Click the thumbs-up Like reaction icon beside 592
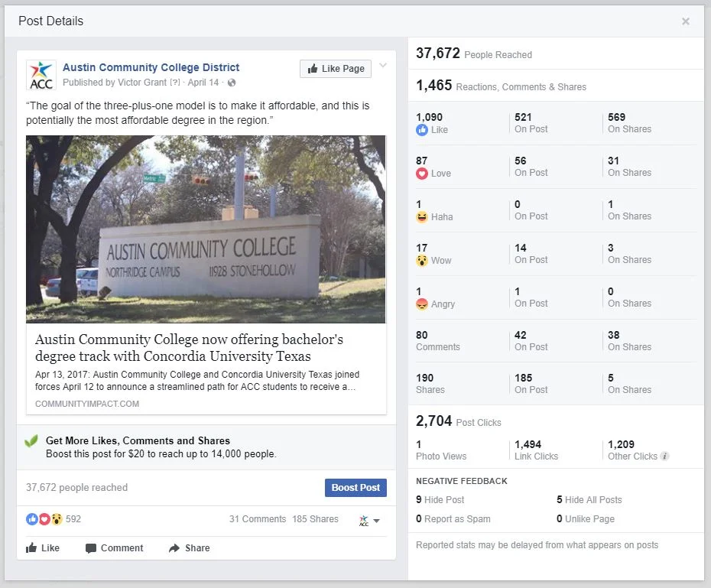The height and width of the screenshot is (588, 711). point(31,518)
